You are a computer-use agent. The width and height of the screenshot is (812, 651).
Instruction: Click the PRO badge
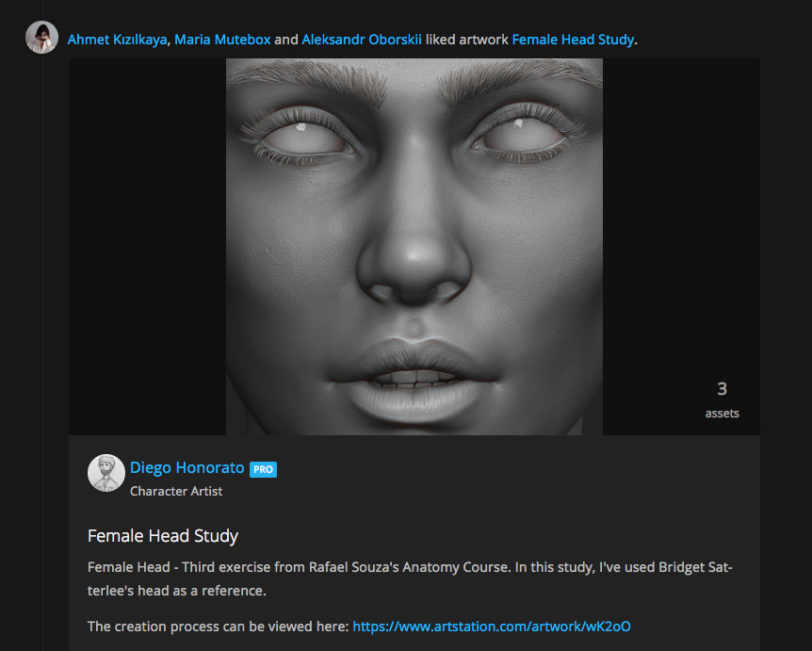coord(263,469)
